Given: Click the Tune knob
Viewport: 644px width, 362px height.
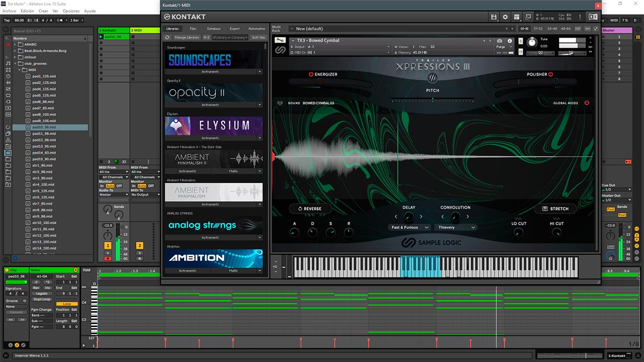Looking at the screenshot, I should (x=532, y=42).
